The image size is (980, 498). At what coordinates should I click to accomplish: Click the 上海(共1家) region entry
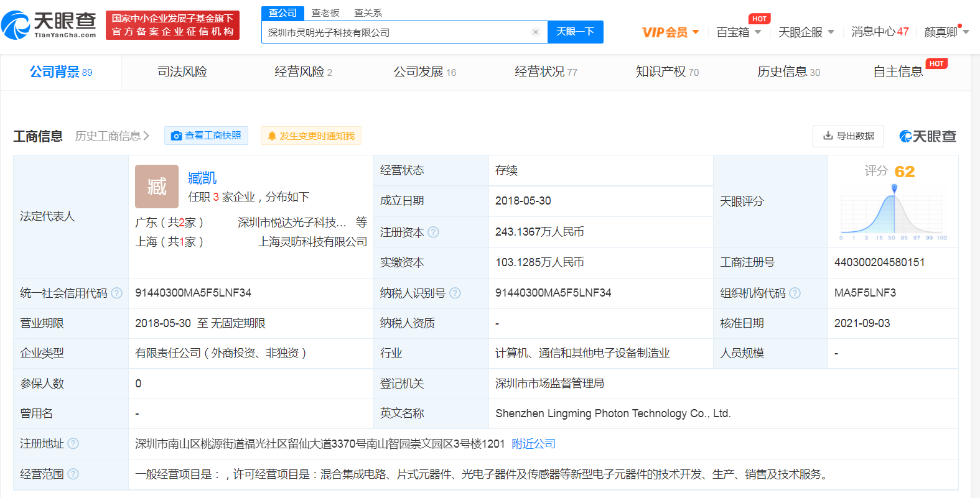click(169, 242)
